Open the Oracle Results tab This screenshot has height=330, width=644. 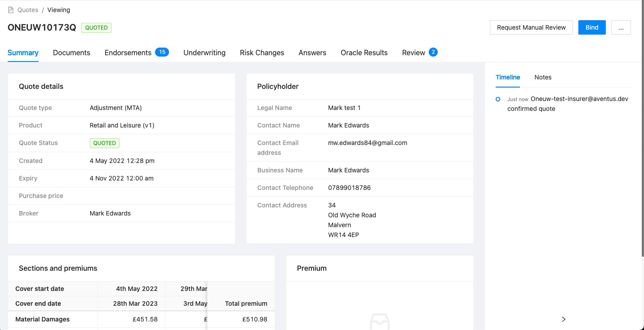click(364, 53)
